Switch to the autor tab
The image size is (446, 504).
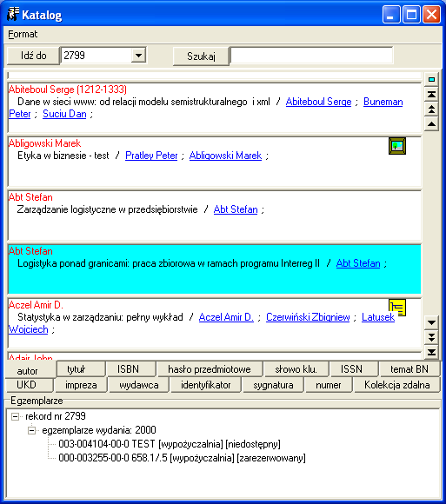point(27,371)
